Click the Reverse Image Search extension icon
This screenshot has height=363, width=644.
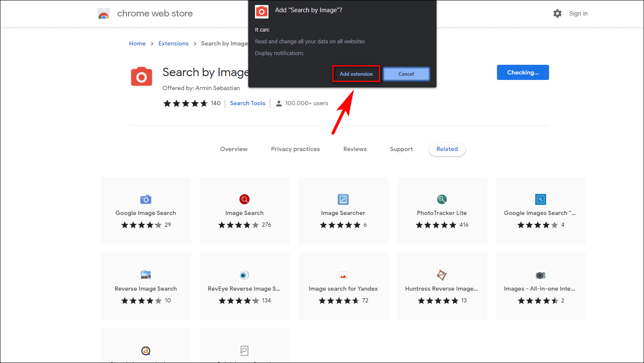click(x=146, y=275)
